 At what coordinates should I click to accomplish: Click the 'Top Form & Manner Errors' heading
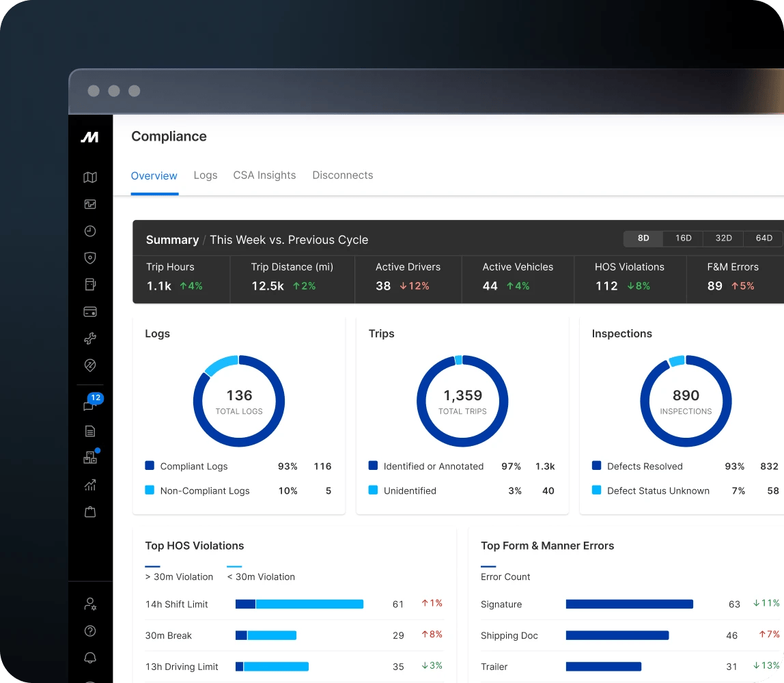tap(548, 546)
